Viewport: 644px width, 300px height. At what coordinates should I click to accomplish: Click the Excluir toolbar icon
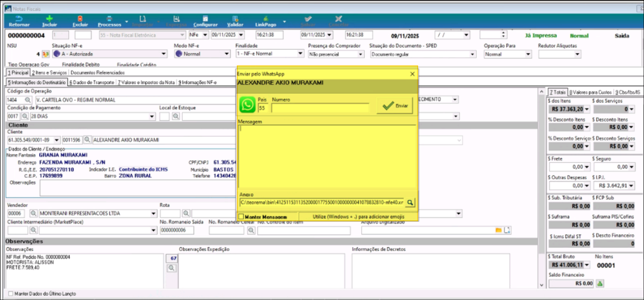80,19
